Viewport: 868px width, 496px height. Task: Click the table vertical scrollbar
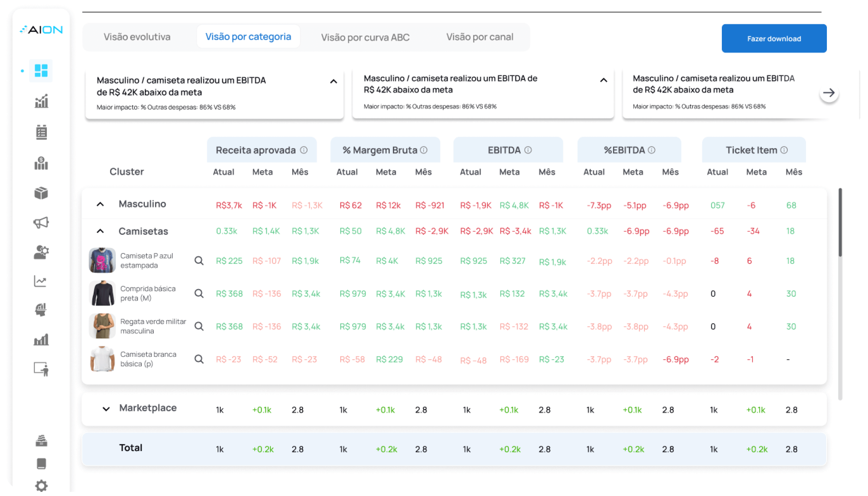tap(840, 222)
